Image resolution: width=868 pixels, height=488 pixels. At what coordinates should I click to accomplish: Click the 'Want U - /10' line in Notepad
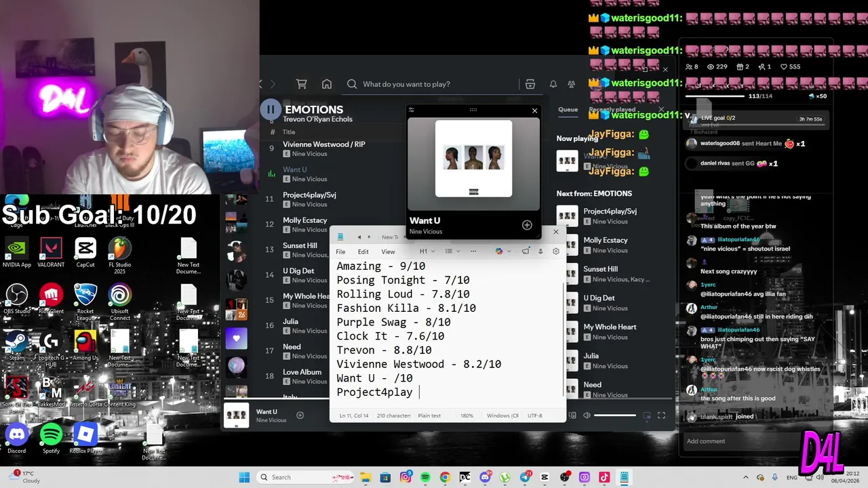click(374, 378)
